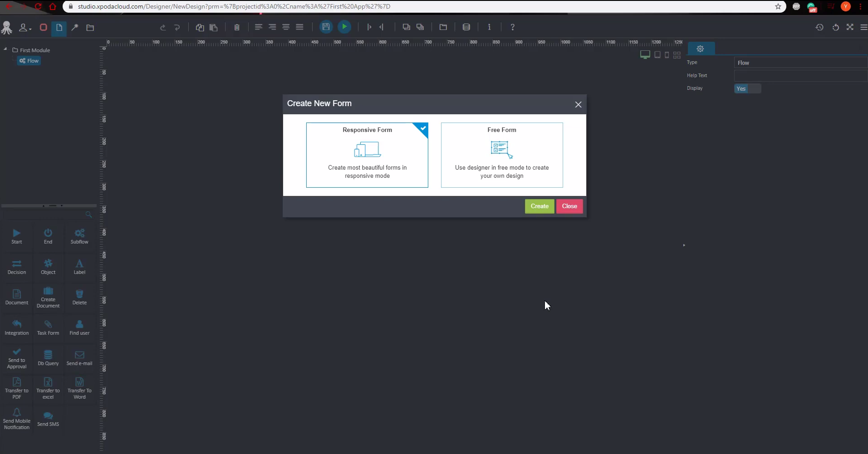Select the Send Mobile Notification element
The height and width of the screenshot is (454, 868).
pos(17,419)
